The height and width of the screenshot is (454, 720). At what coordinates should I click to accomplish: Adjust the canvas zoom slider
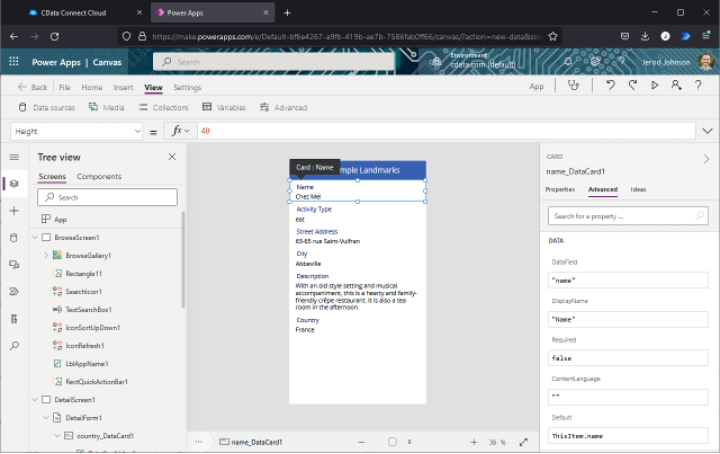[x=392, y=442]
